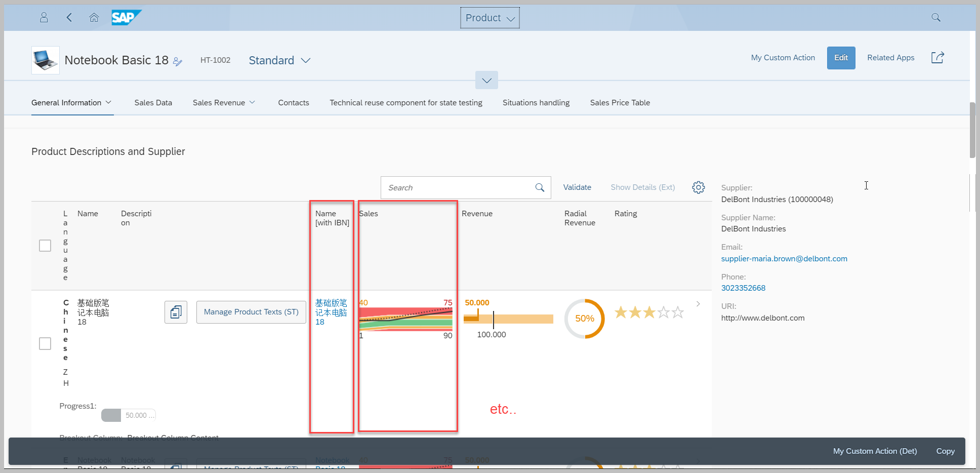Click the share icon in the header

pos(938,58)
